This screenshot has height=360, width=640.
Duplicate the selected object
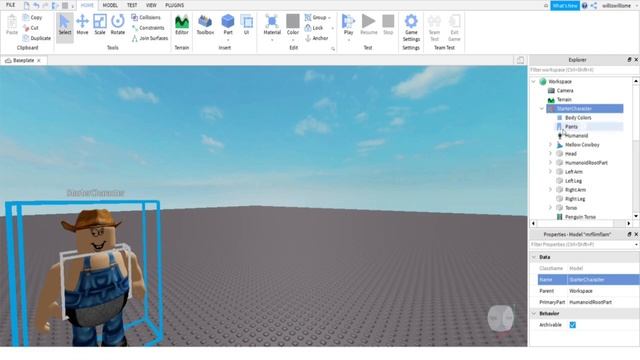[37, 38]
